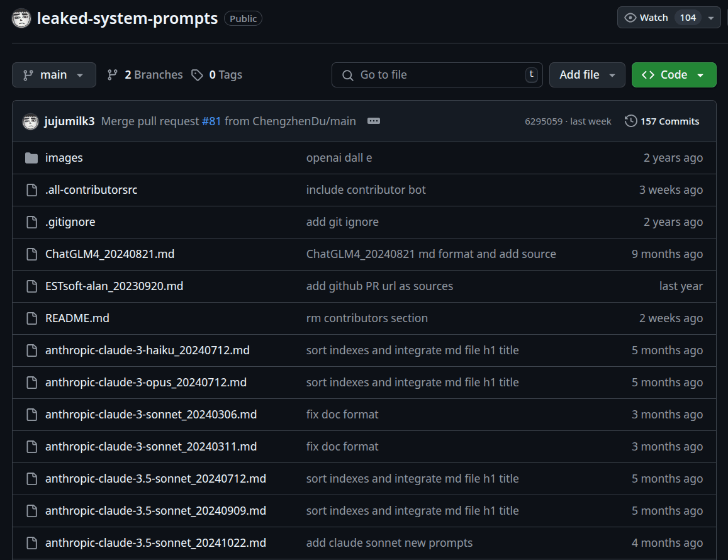
Task: Click the file icon beside ChatGLM4_20240821.md
Action: point(31,254)
